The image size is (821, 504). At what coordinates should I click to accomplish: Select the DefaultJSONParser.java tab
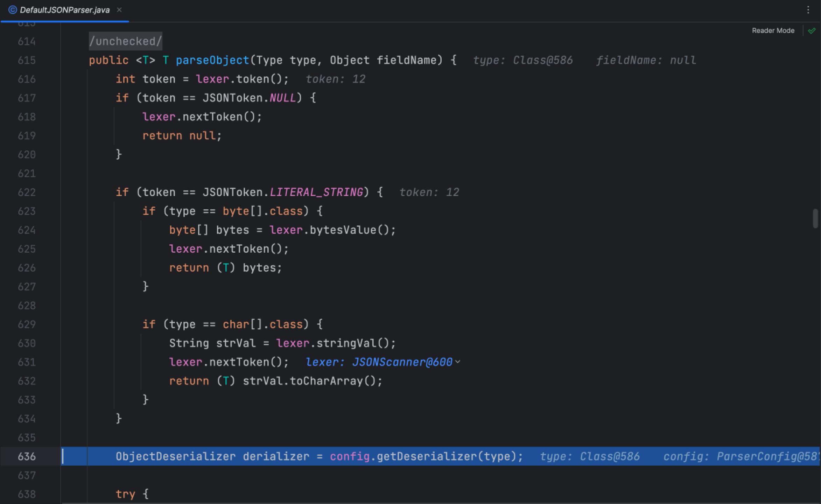click(x=65, y=10)
